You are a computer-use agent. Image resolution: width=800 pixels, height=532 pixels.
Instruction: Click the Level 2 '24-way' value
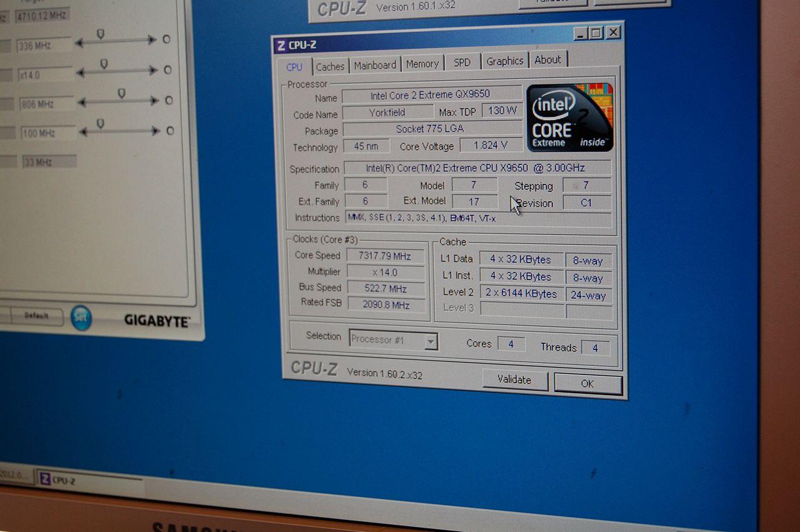[x=589, y=295]
